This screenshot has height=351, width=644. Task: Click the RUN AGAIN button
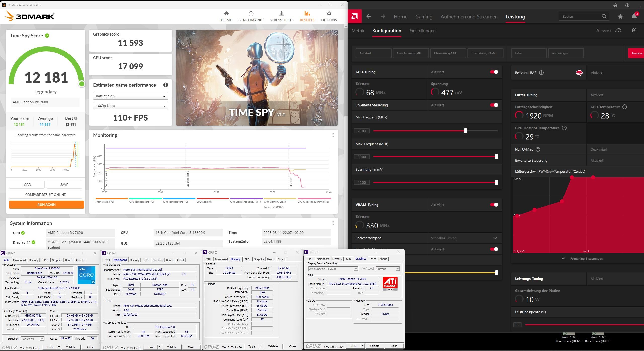(47, 205)
